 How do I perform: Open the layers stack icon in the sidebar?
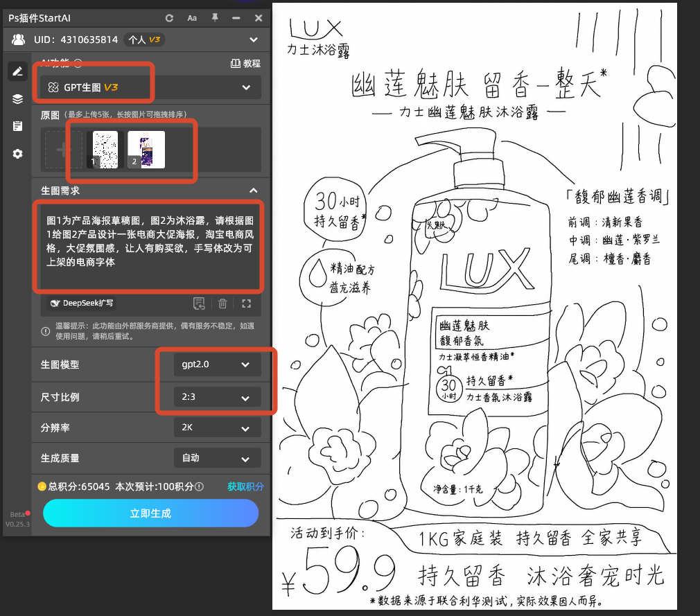[17, 99]
